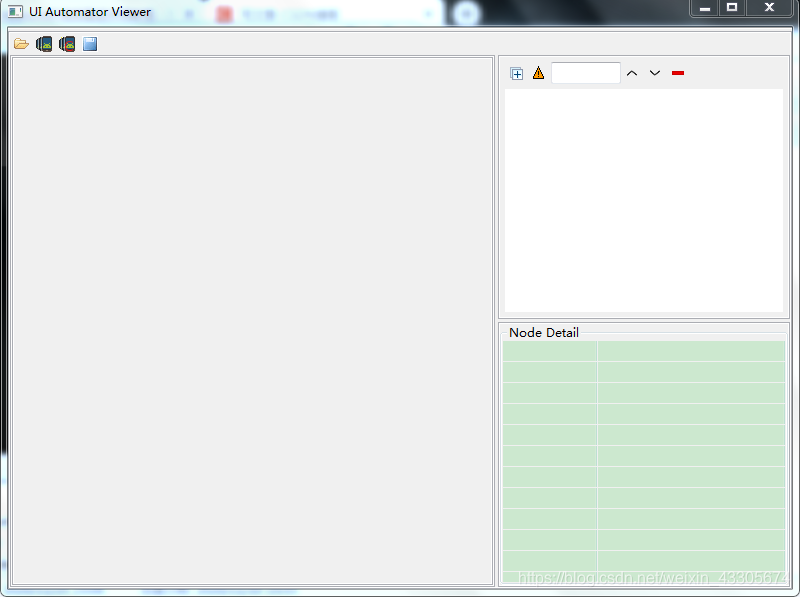Toggle NAF nodes with the warning triangle
800x597 pixels.
tap(538, 73)
